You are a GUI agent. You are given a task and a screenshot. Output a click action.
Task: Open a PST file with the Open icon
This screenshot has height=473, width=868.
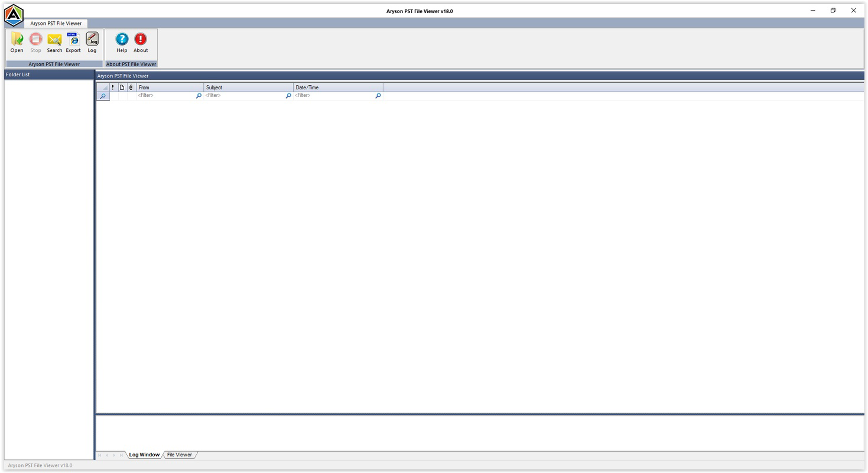[x=17, y=41]
